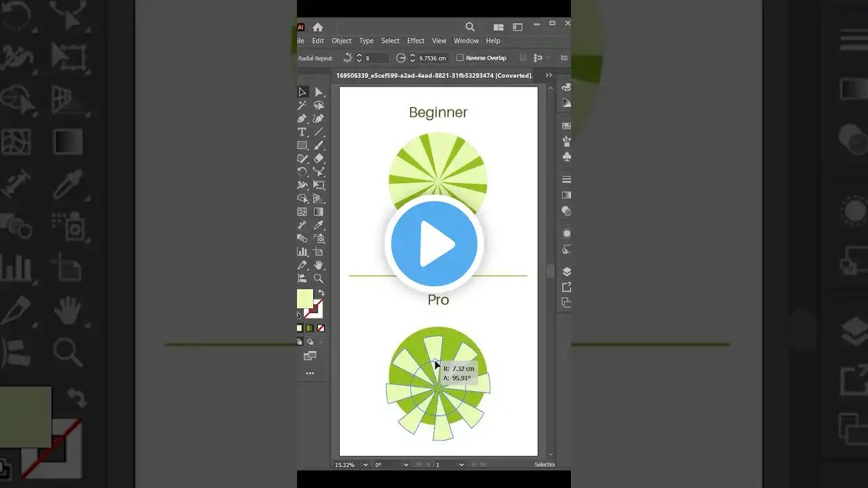
Task: Select the Zoom tool magnifier
Action: click(319, 279)
